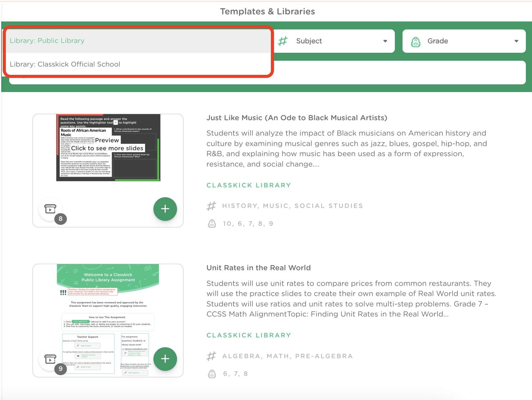Image resolution: width=532 pixels, height=400 pixels.
Task: Click the hashtag icon in Subject filter
Action: (x=283, y=41)
